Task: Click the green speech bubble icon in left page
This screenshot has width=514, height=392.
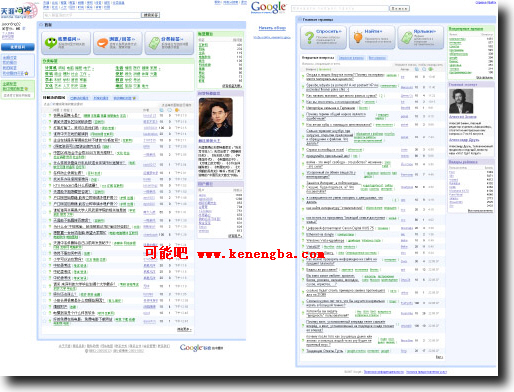Action: click(x=51, y=43)
